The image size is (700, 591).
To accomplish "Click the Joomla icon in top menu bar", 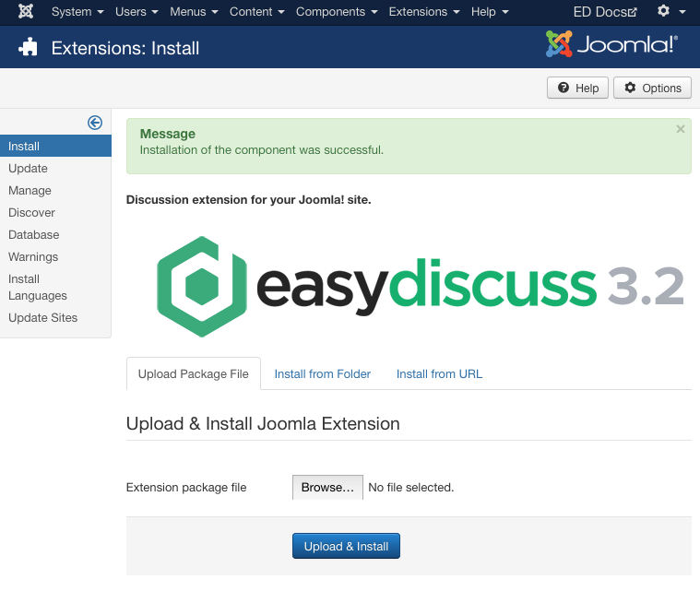I will coord(26,12).
